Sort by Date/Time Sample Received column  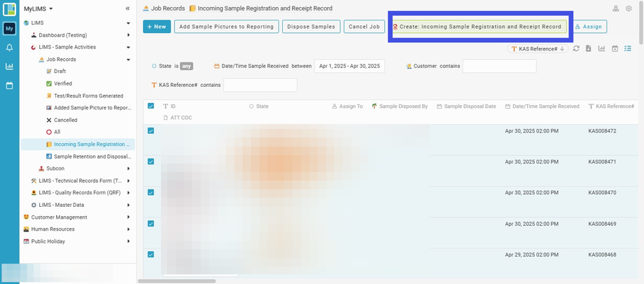click(x=542, y=106)
